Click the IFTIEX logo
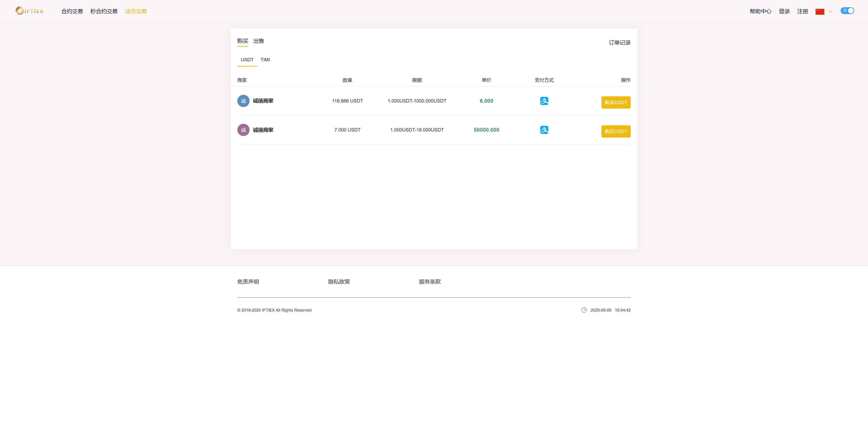Screen dimensions: 868x434 (30, 11)
